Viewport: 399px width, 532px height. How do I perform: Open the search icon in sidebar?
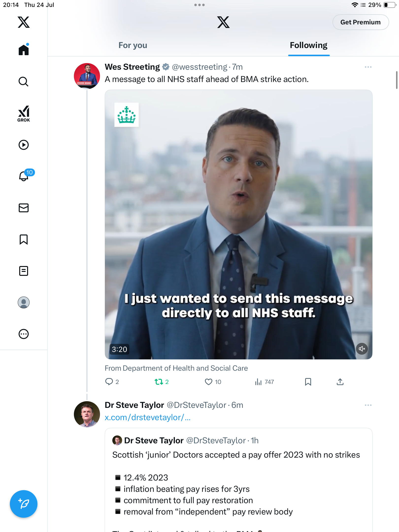(24, 82)
